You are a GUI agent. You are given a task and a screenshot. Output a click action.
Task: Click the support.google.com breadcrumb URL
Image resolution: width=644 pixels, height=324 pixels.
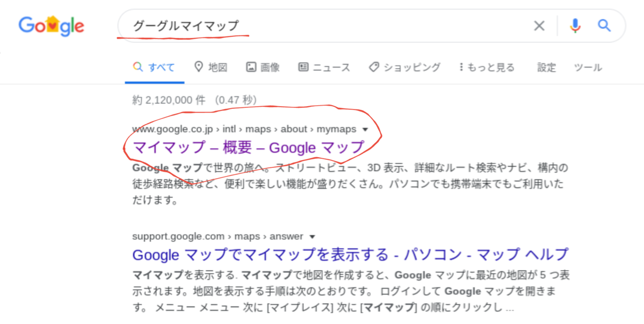[217, 237]
